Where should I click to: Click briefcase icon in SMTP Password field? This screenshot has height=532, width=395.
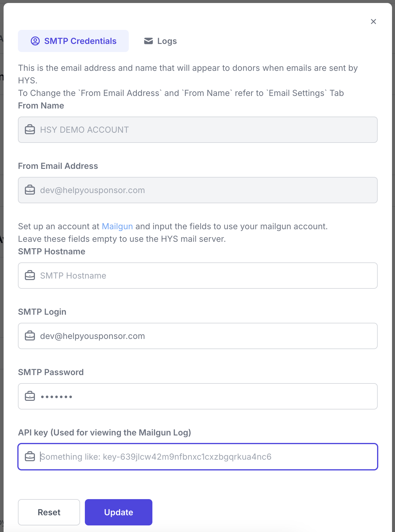point(30,396)
